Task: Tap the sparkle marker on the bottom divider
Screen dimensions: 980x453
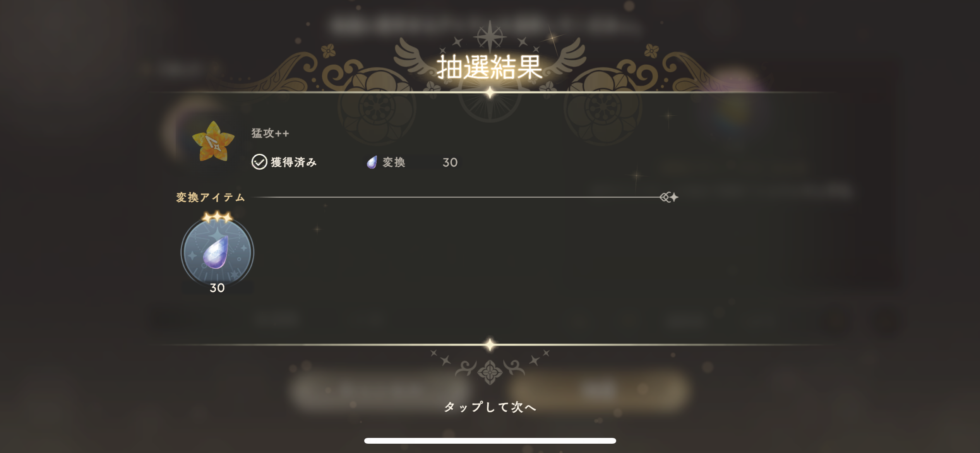Action: coord(490,344)
